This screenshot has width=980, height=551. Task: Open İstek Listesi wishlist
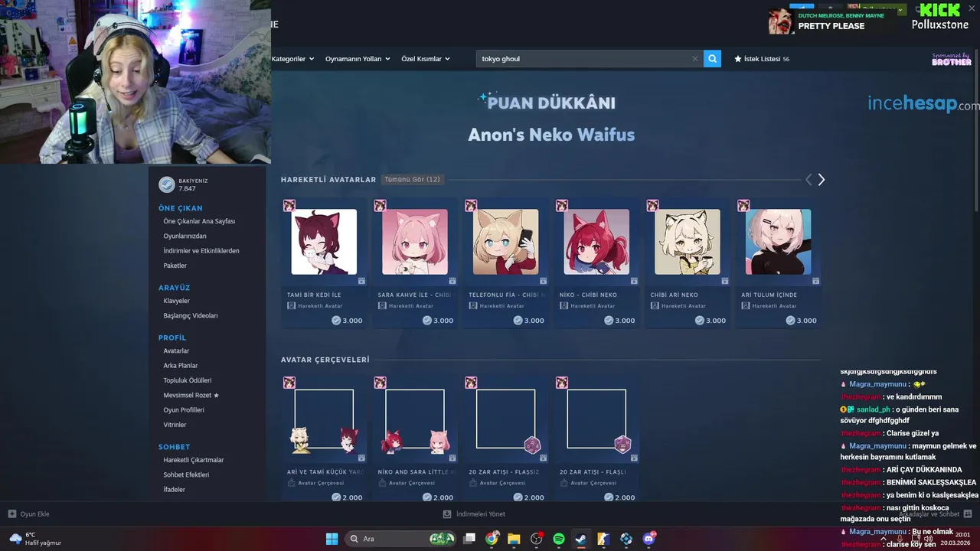tap(762, 59)
